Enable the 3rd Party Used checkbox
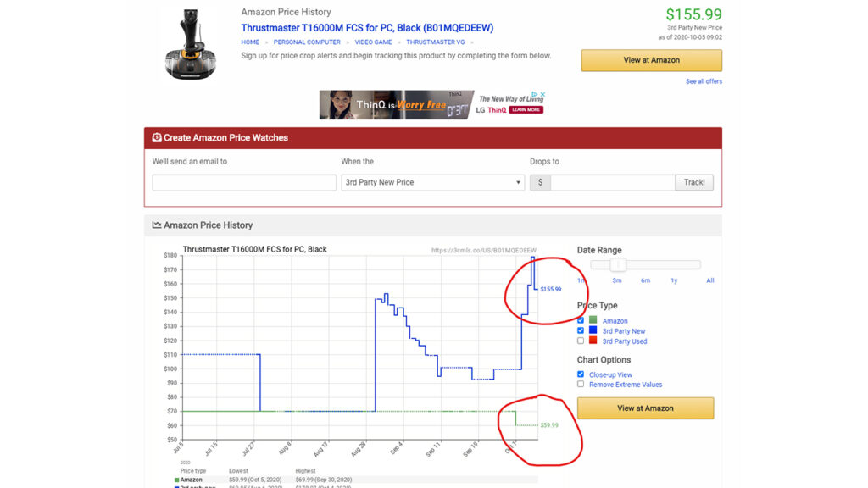868x488 pixels. click(580, 341)
